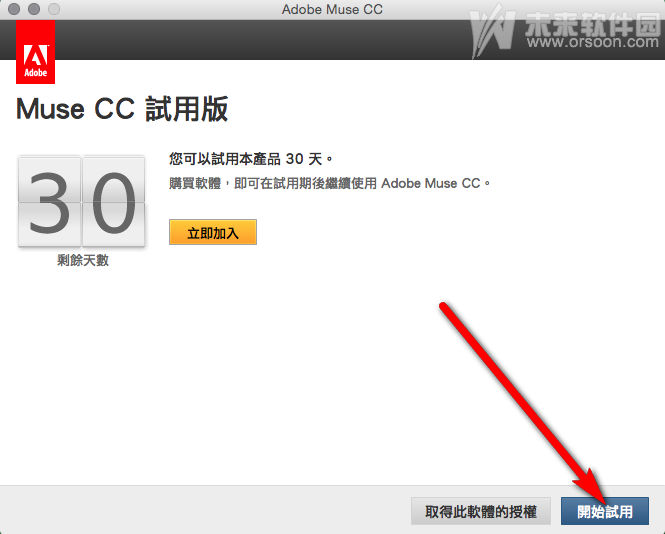The width and height of the screenshot is (665, 534).
Task: Click the 未来软件园 watermark text
Action: coord(593,22)
